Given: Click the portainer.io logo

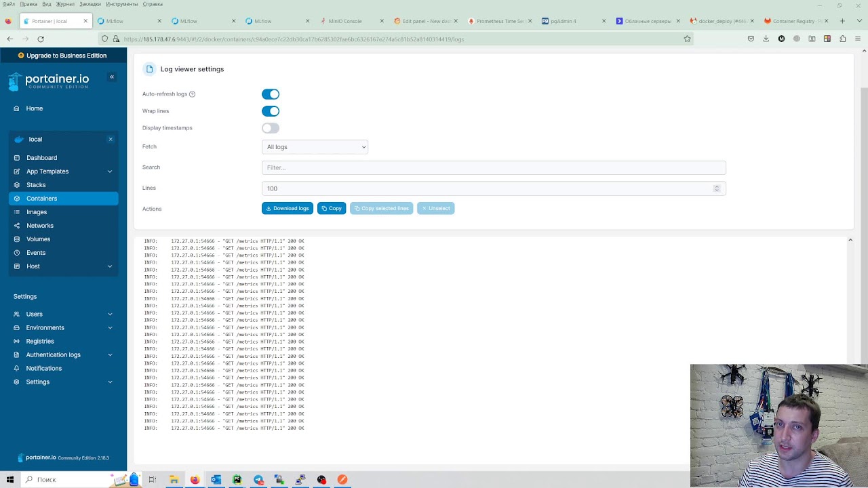Looking at the screenshot, I should (x=48, y=81).
